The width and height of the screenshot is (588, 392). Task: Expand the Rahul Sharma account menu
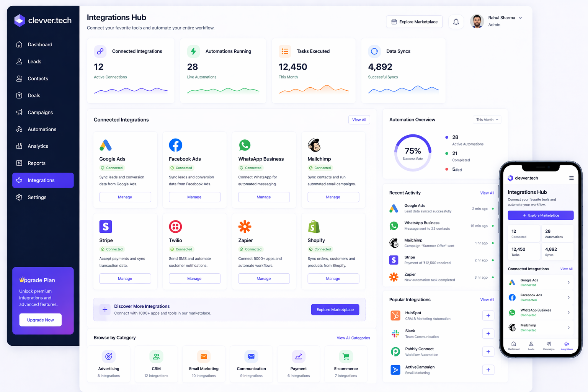click(520, 18)
